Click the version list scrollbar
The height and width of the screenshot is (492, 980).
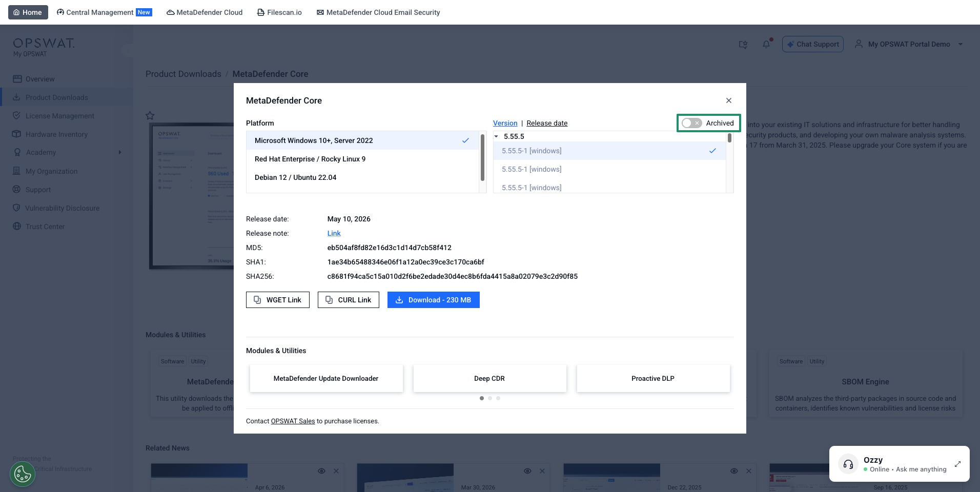[x=729, y=138]
